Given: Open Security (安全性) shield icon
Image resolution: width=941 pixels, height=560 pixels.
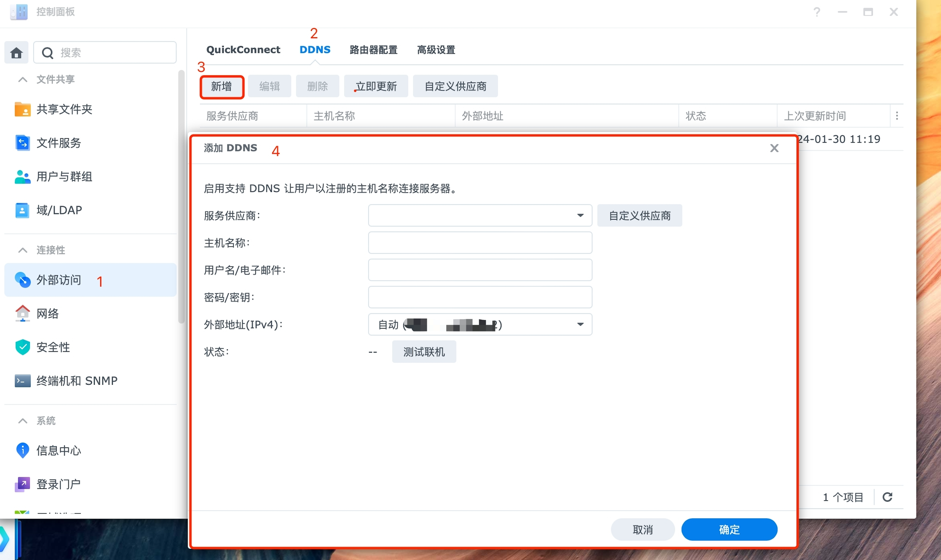Looking at the screenshot, I should 22,347.
